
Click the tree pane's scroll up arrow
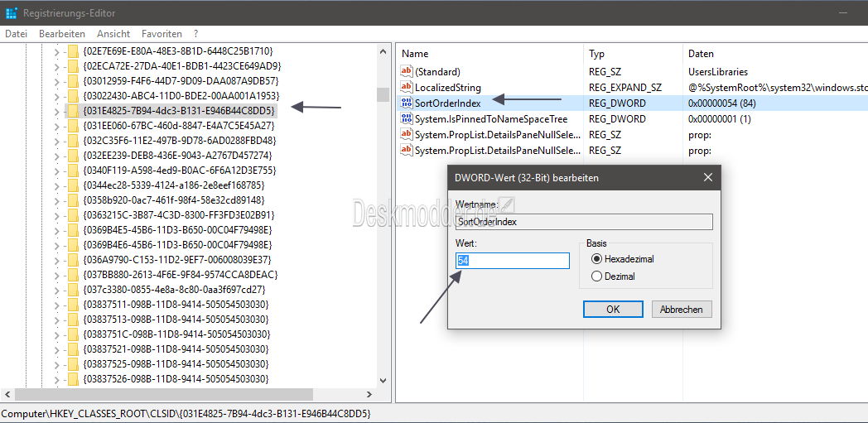tap(383, 52)
